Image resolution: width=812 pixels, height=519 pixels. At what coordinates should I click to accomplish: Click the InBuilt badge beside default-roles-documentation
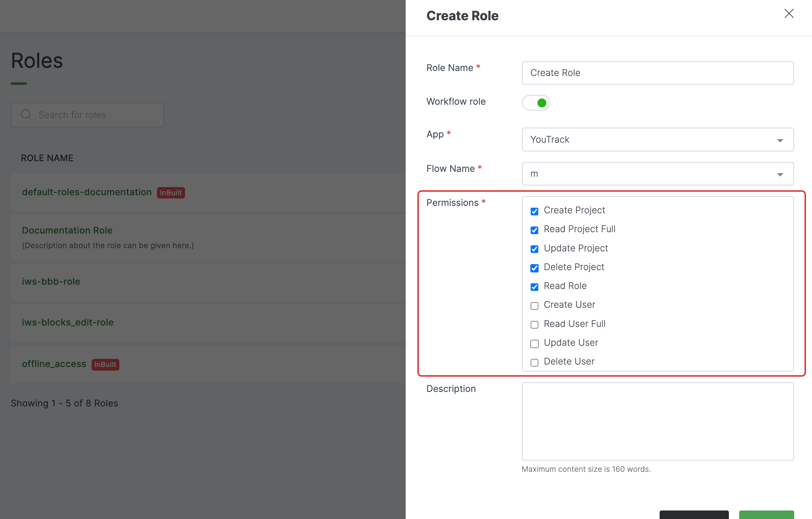click(171, 193)
